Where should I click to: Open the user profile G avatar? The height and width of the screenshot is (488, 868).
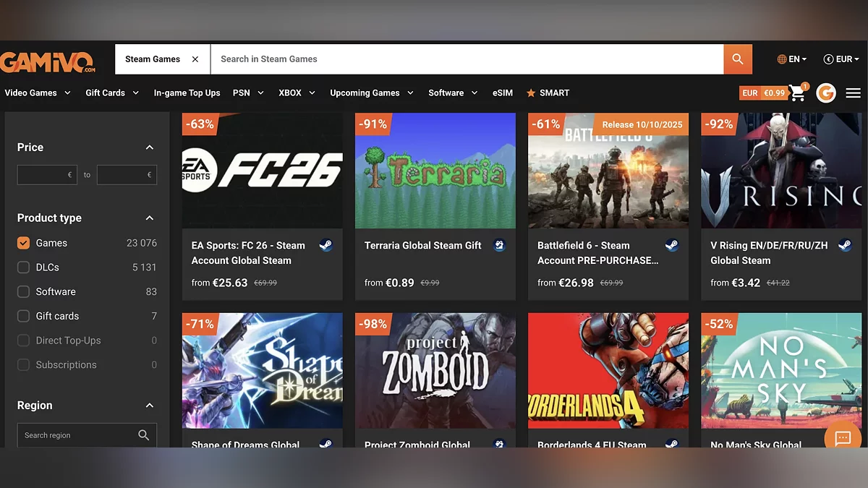826,93
